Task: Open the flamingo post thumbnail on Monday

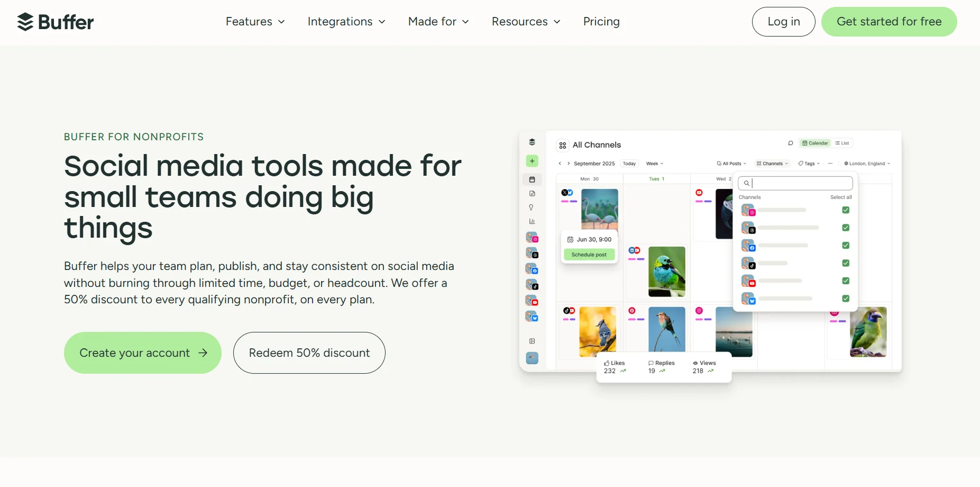Action: [x=600, y=210]
